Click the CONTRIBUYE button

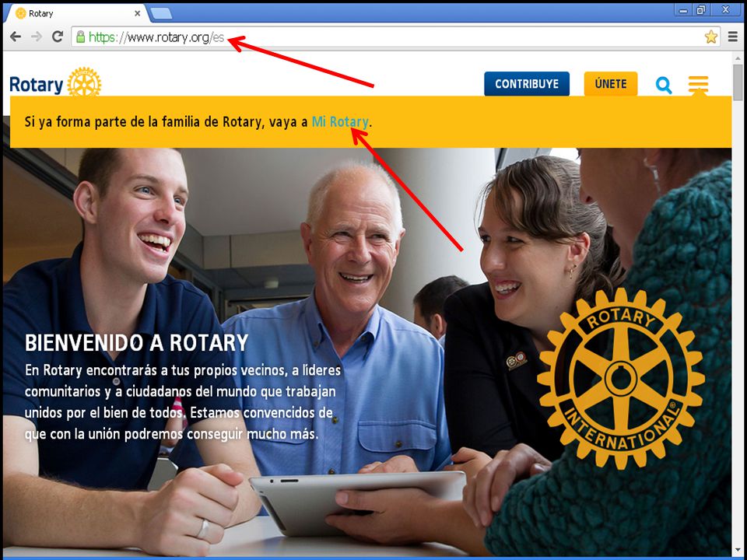(527, 84)
